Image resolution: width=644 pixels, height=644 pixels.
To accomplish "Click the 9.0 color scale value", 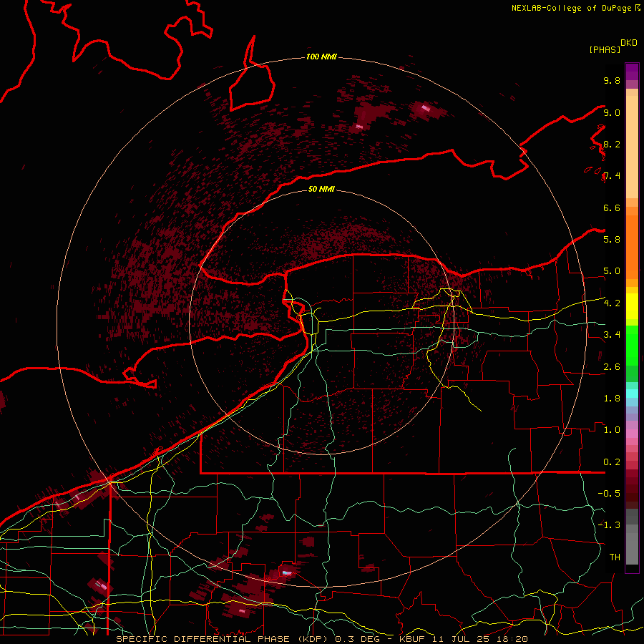I will pos(612,112).
